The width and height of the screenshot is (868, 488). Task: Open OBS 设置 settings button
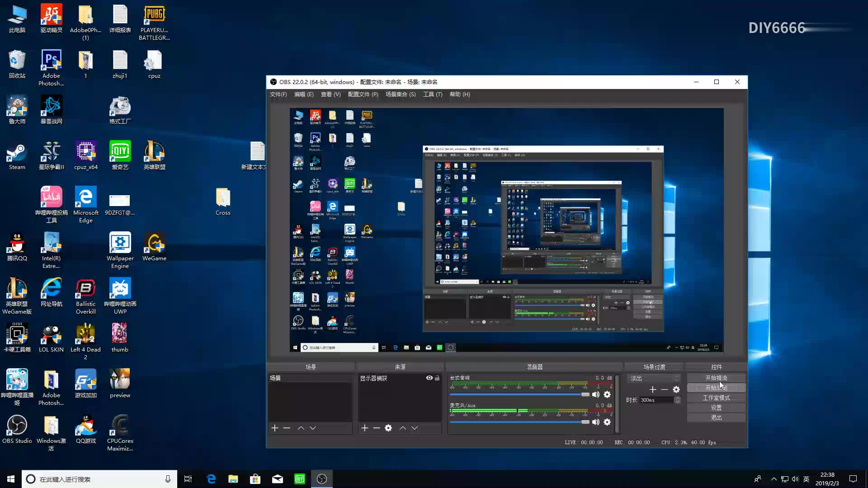(716, 408)
